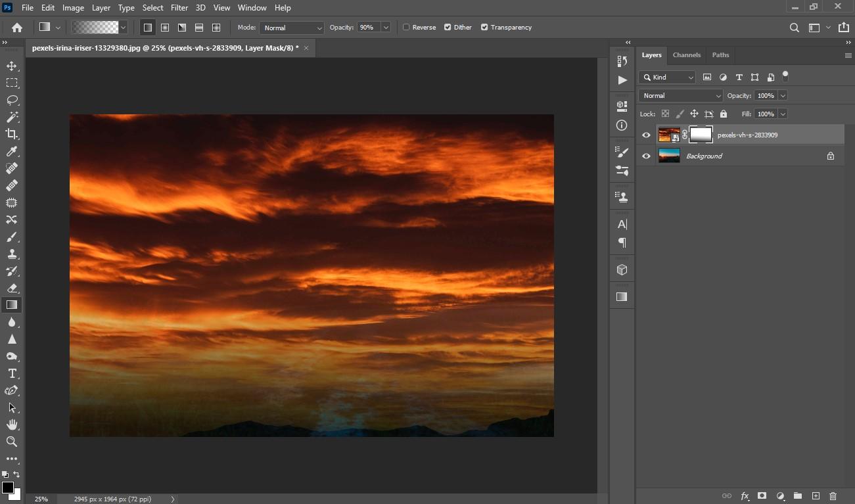Open the gradient Mode dropdown
The height and width of the screenshot is (504, 855).
292,28
